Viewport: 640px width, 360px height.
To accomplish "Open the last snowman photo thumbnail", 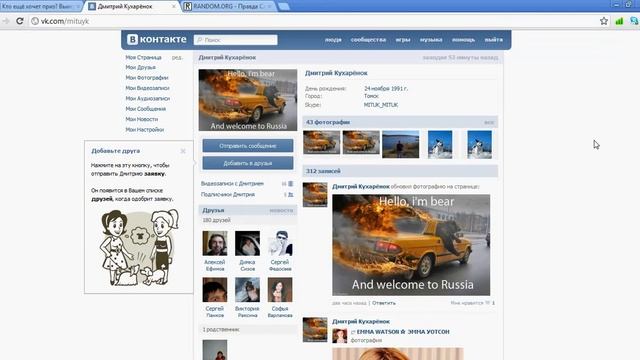I will 480,144.
